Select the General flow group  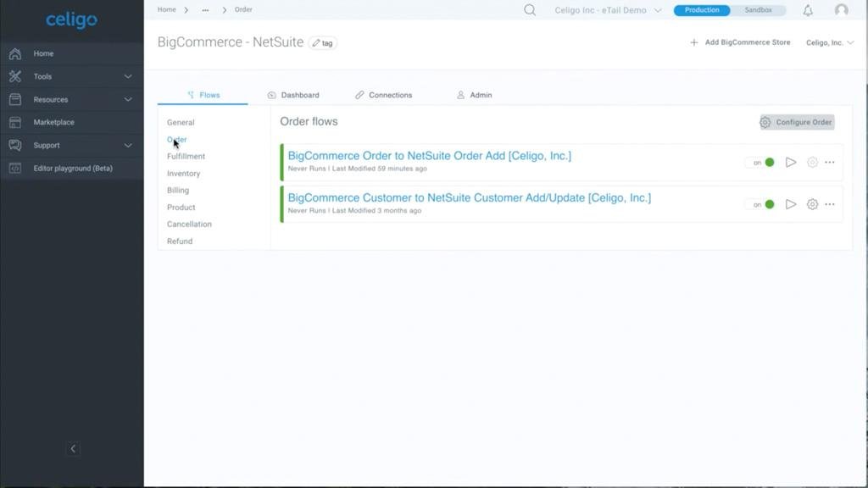(181, 122)
